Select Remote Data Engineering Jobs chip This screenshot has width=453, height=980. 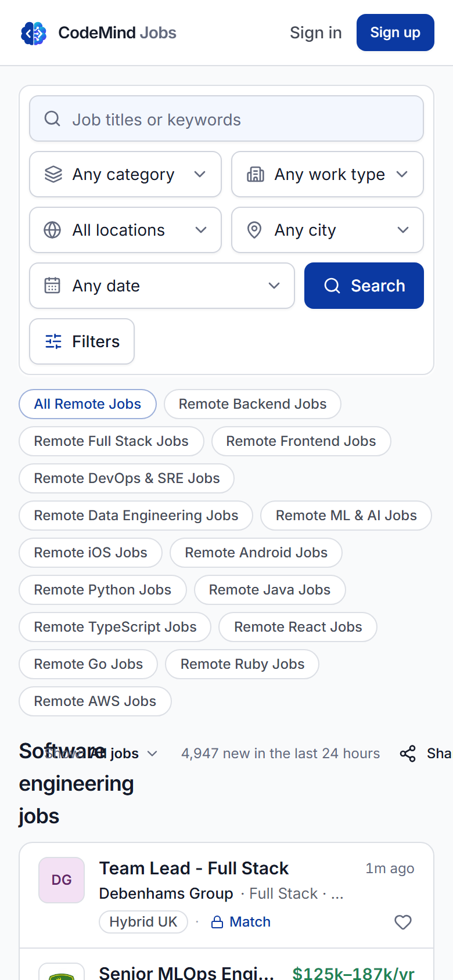[136, 516]
